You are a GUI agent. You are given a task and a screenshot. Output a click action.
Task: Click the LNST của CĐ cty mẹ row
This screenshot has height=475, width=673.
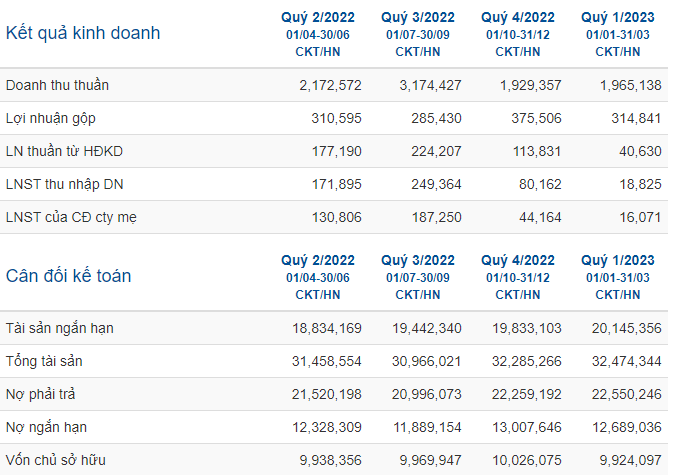(334, 217)
